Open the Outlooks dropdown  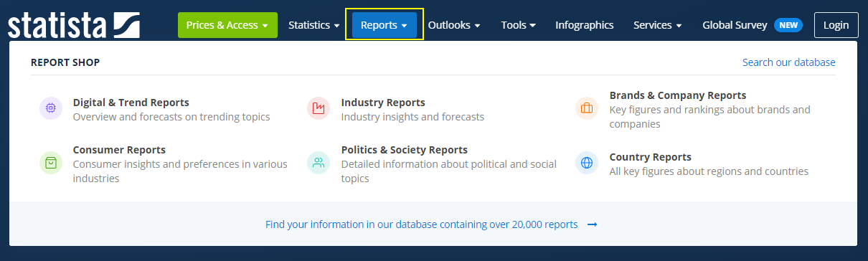click(x=454, y=25)
